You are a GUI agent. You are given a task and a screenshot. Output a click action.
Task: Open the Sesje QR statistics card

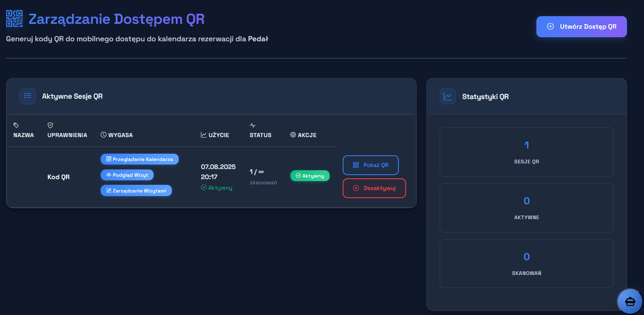coord(526,152)
